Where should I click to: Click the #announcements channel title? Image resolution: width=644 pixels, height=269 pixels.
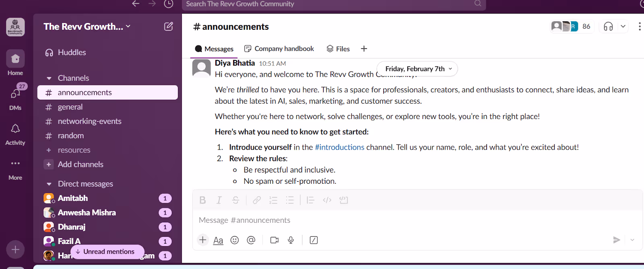[231, 27]
